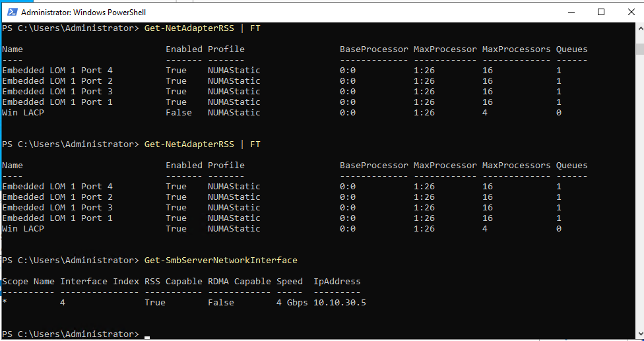Click the Get-SmbServerNetworkInterface command text
The height and width of the screenshot is (341, 644).
[221, 261]
